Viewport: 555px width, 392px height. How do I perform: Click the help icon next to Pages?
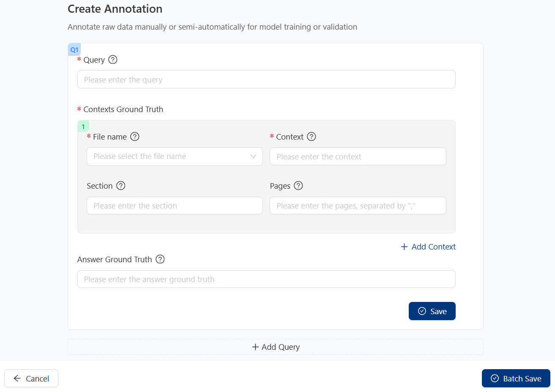coord(298,186)
